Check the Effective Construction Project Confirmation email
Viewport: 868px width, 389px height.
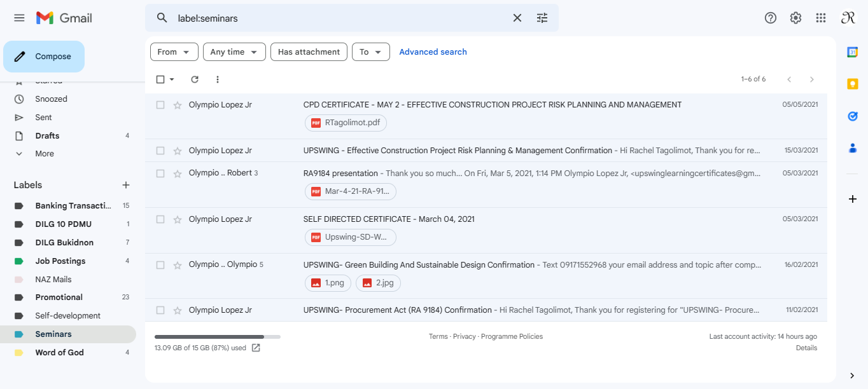[x=160, y=151]
